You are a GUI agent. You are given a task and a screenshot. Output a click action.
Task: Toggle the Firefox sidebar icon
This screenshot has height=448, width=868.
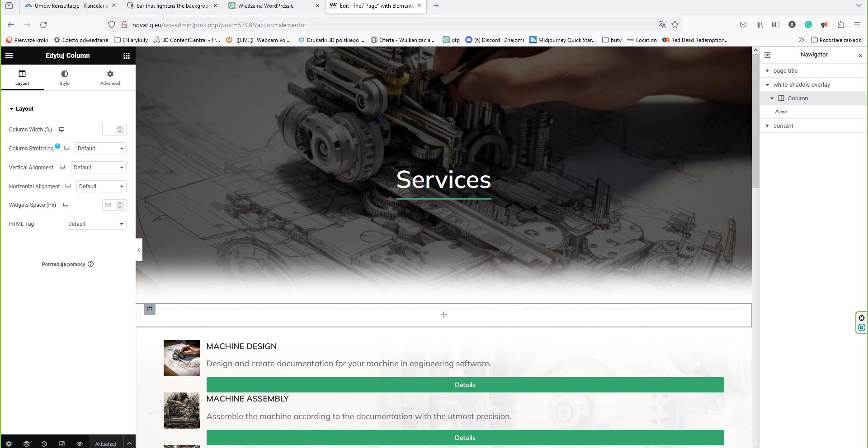coord(776,24)
